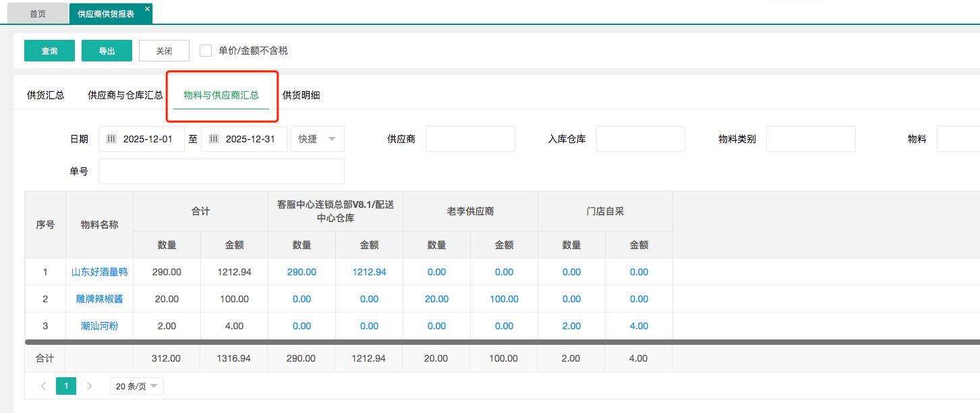This screenshot has height=413, width=980.
Task: Click the 物料 input field
Action: [958, 139]
